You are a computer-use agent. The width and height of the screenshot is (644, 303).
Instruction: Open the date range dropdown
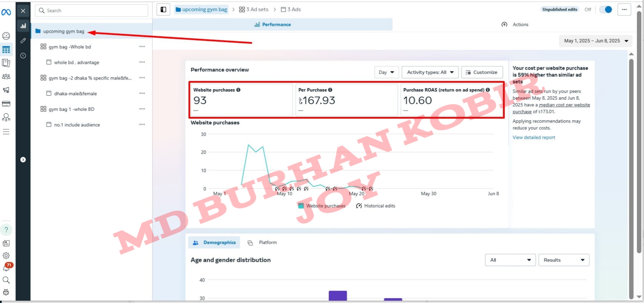tap(595, 41)
